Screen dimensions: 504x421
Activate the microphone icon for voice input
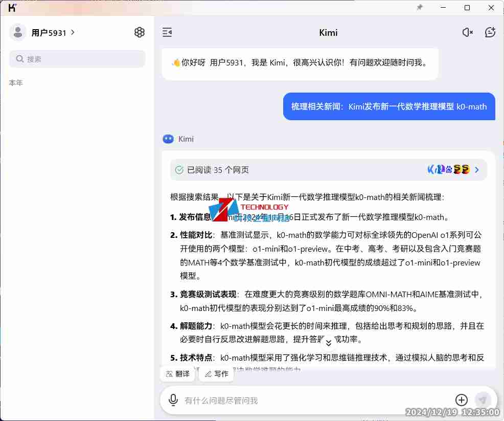[x=174, y=400]
